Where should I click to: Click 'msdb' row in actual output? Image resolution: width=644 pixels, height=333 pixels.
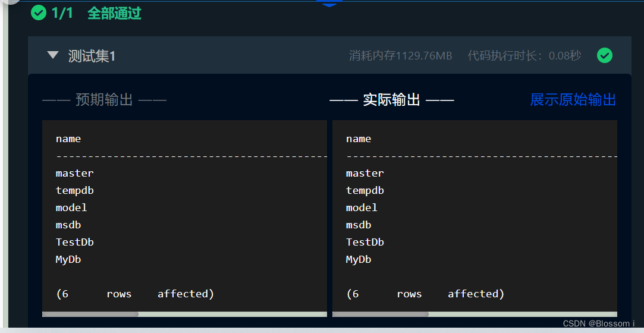(x=359, y=225)
